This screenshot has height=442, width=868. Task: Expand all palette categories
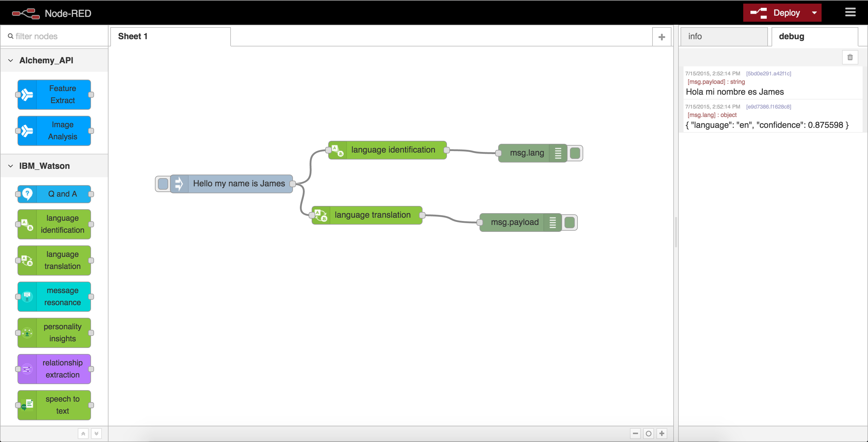pyautogui.click(x=96, y=434)
